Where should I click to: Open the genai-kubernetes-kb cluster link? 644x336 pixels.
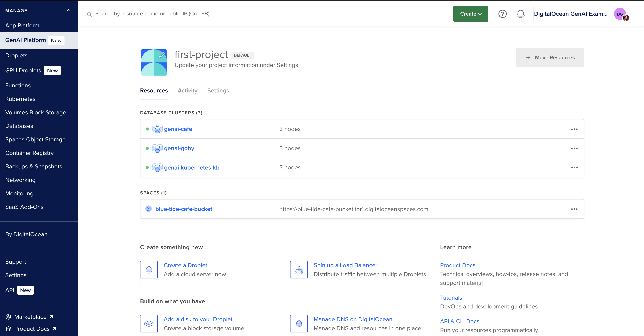pyautogui.click(x=191, y=167)
